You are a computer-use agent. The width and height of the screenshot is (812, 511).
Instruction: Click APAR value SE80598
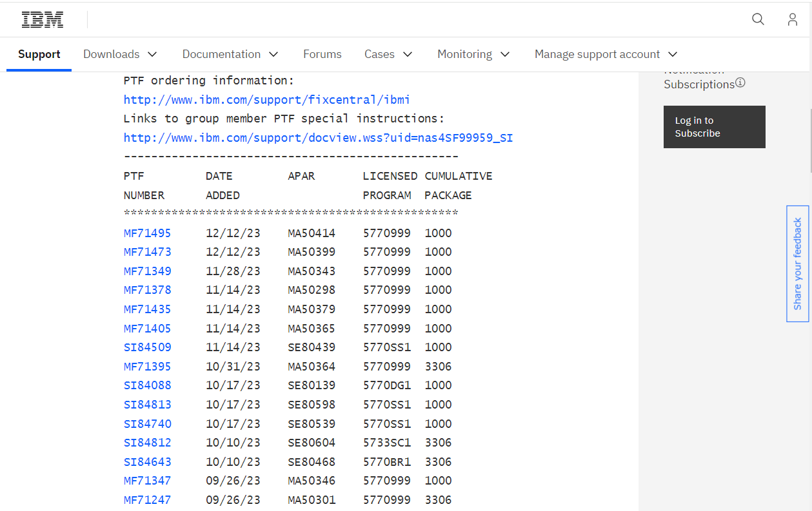[x=312, y=405]
